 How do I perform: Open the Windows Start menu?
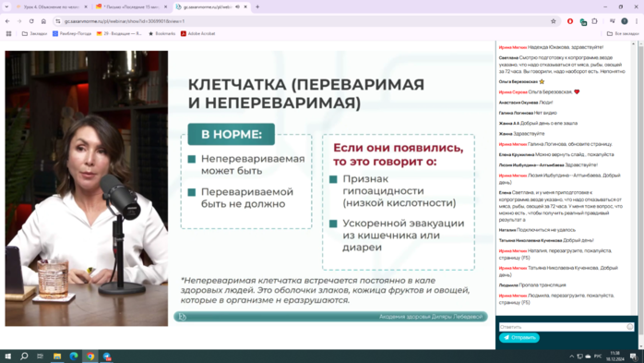click(7, 357)
